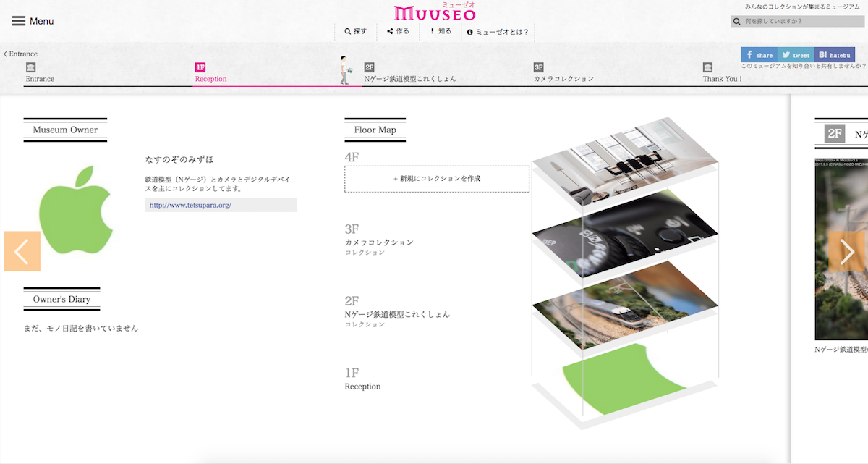This screenshot has height=464, width=868.
Task: Open the 探す search nav item
Action: [x=356, y=32]
